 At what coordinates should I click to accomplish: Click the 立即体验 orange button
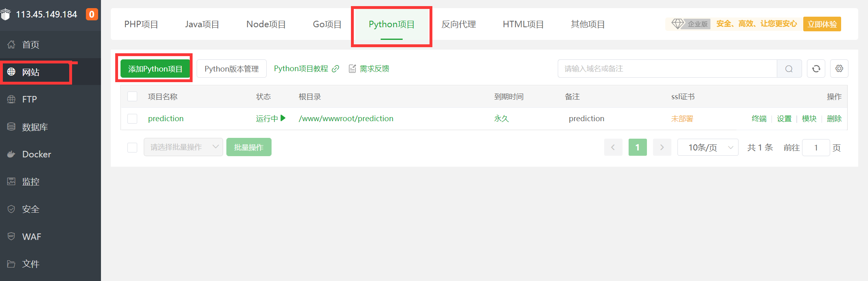(x=822, y=24)
